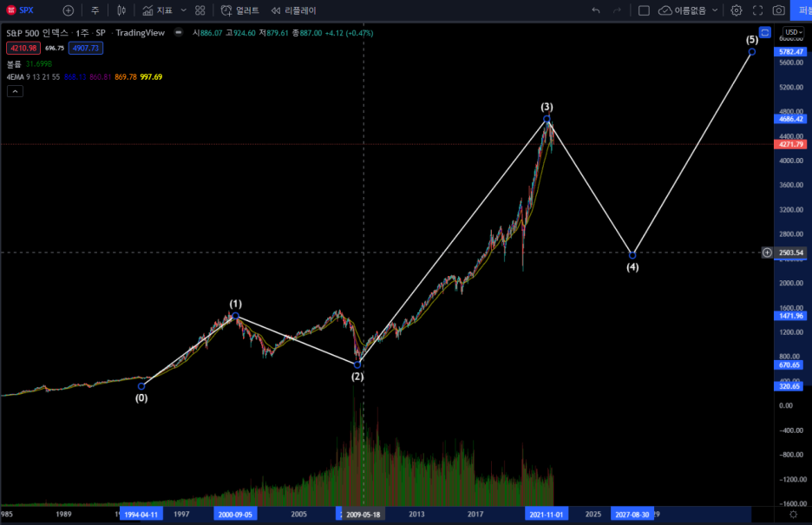812x525 pixels.
Task: Click the 2021-11-01 date marker
Action: point(547,514)
